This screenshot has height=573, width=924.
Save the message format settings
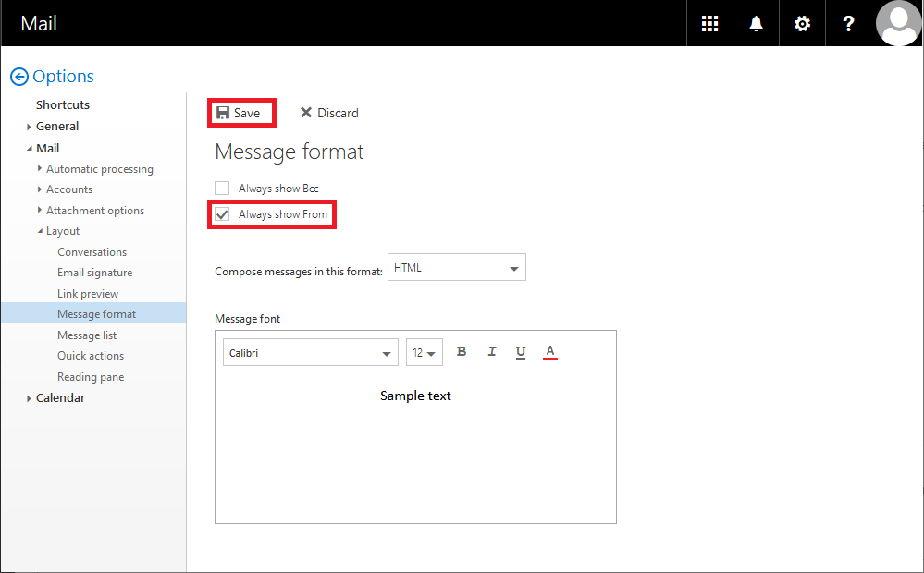pos(241,112)
